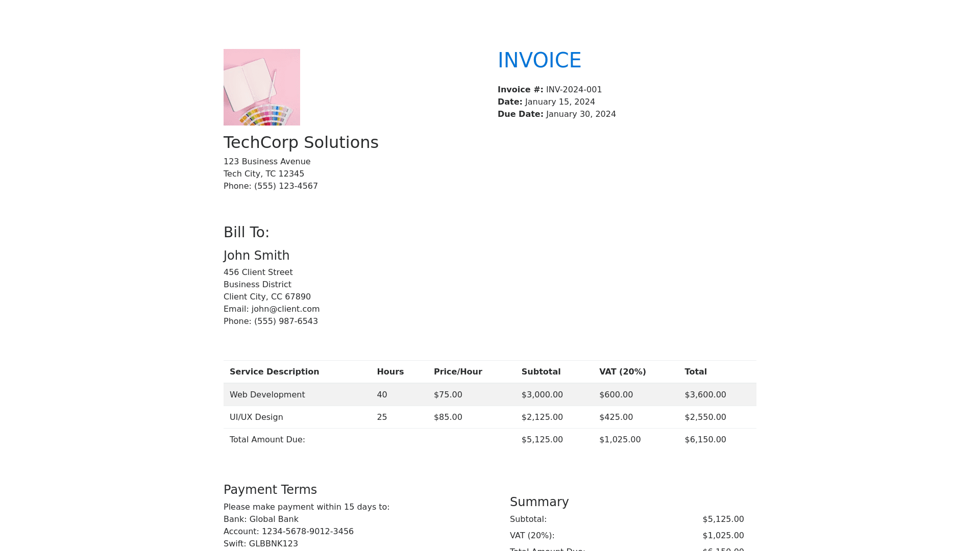Click the Swift code GLBBNK123
This screenshot has width=980, height=551.
coord(273,544)
